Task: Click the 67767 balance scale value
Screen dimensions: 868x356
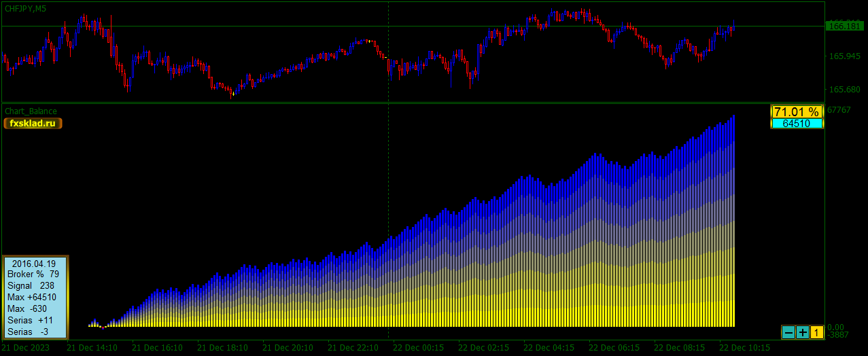Action: click(x=839, y=110)
